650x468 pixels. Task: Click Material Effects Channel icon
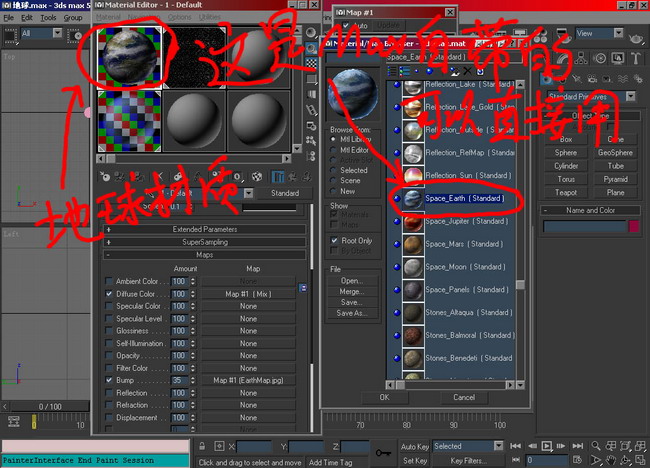tap(237, 177)
